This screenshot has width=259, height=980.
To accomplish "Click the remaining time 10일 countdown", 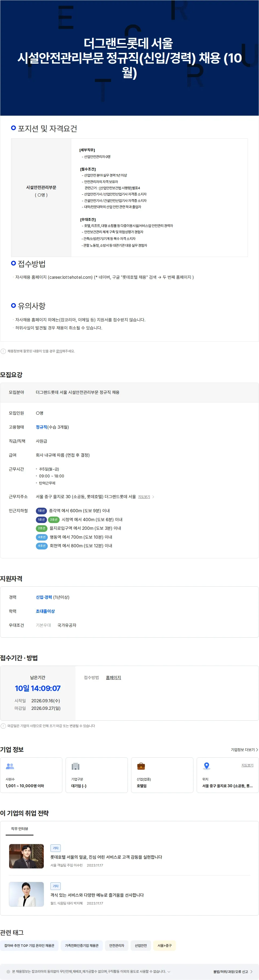I will [x=38, y=688].
